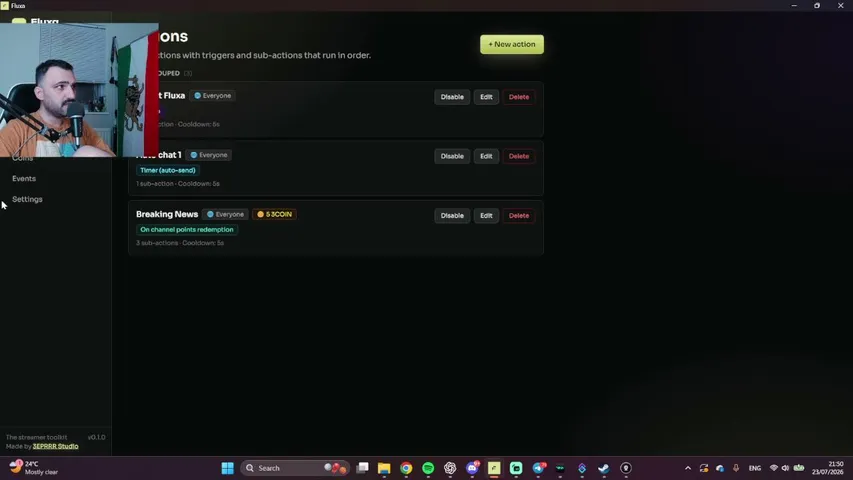Show hidden system tray icons

[x=688, y=468]
